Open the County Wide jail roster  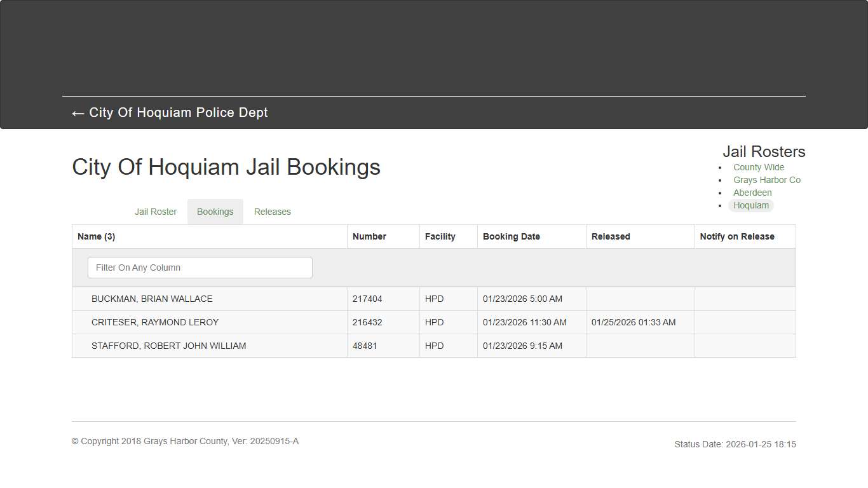pos(758,167)
